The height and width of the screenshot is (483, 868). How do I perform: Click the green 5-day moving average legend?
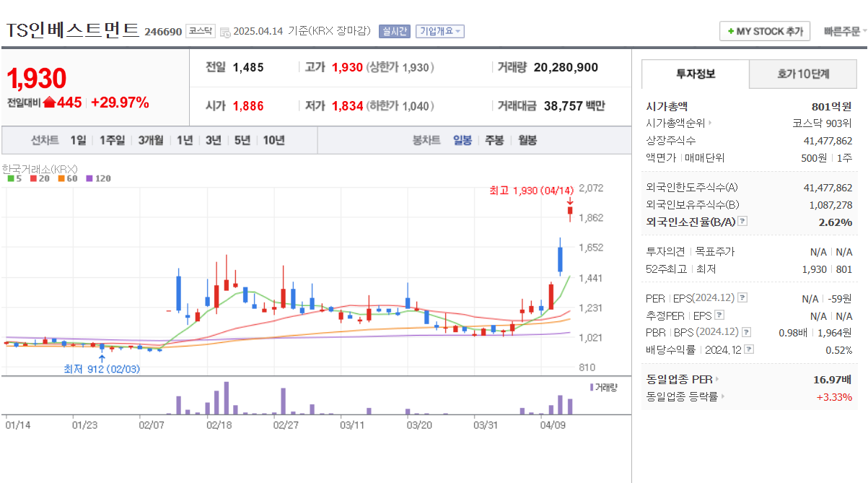pyautogui.click(x=14, y=178)
